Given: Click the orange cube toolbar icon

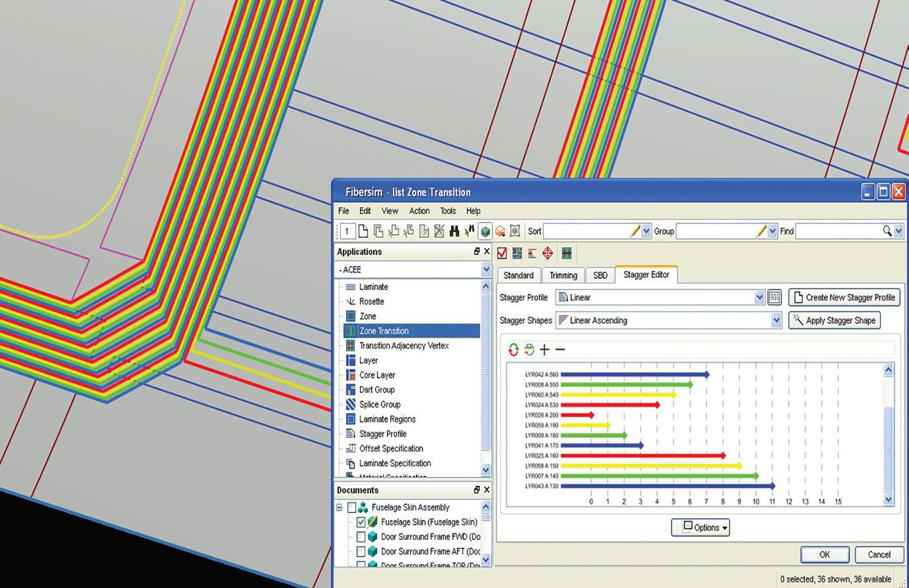Looking at the screenshot, I should (x=500, y=232).
